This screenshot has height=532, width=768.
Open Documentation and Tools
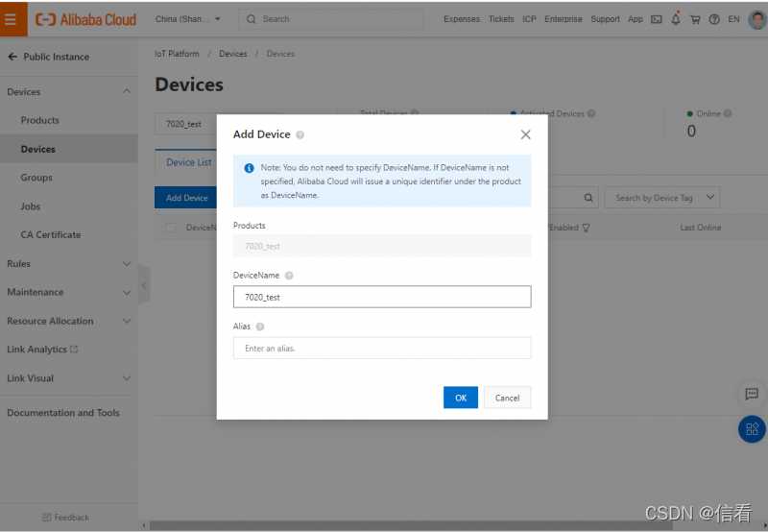(63, 413)
